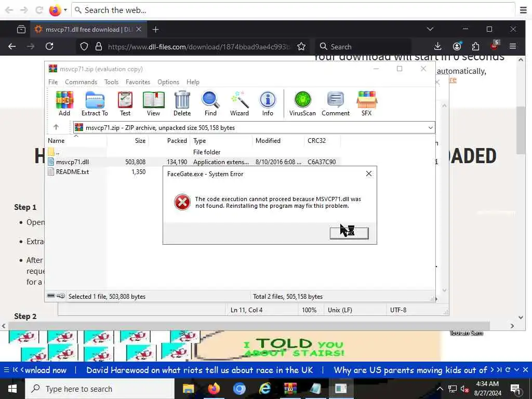532x399 pixels.
Task: Click OK button in System Error dialog
Action: click(349, 233)
